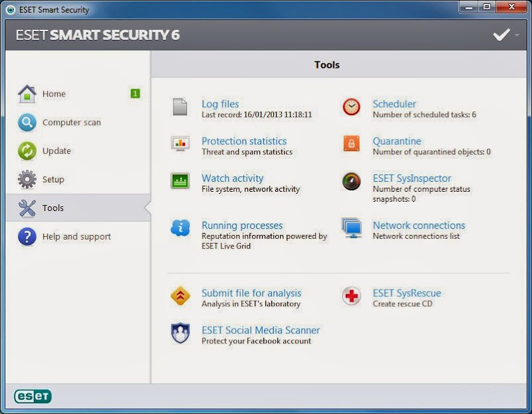Screen dimensions: 532x414
Task: Open Protection statistics link
Action: point(244,141)
